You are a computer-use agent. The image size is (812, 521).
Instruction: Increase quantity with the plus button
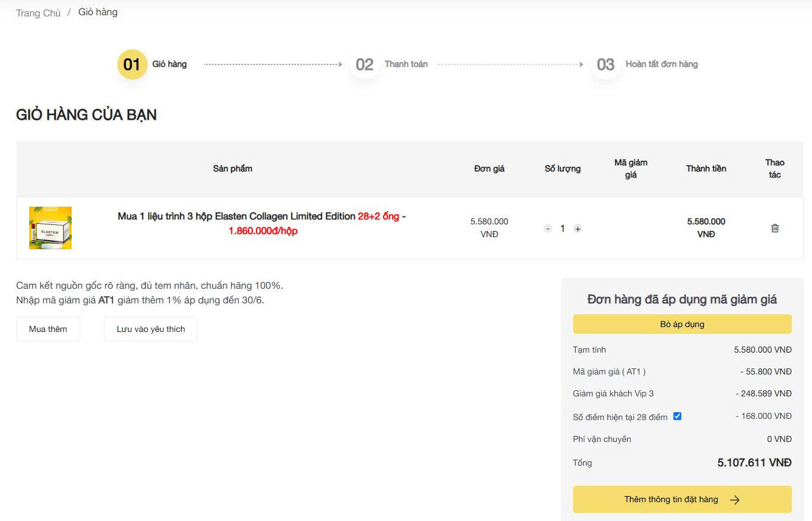click(577, 229)
